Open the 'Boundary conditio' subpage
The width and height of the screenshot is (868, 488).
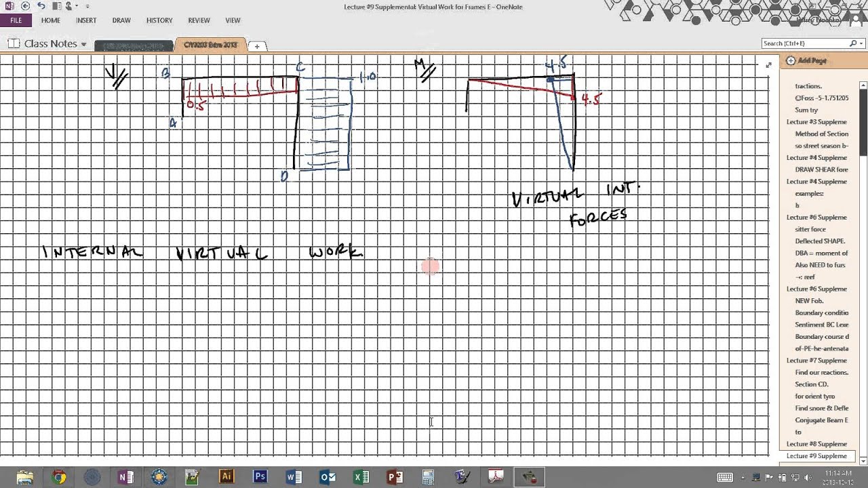(821, 312)
